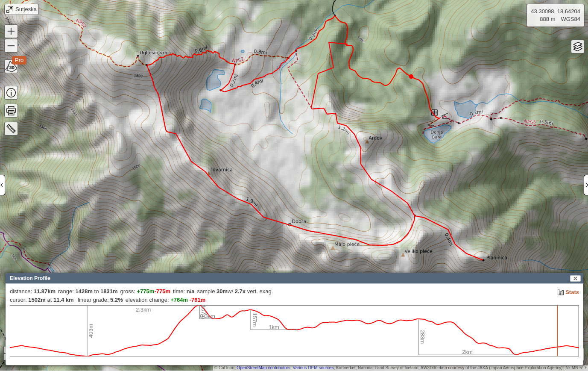588x371 pixels.
Task: Expand the right side panel chevron
Action: coord(586,185)
